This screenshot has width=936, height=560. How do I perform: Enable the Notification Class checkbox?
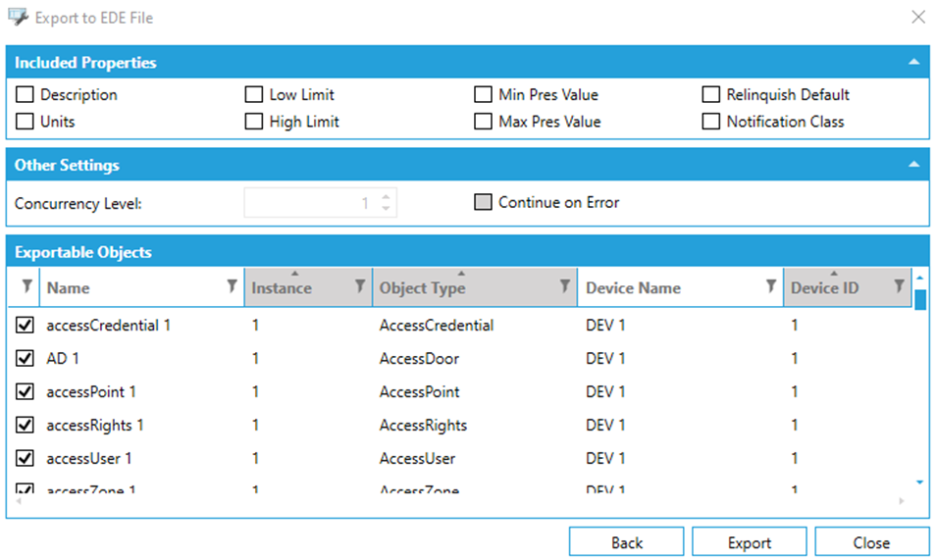tap(711, 122)
